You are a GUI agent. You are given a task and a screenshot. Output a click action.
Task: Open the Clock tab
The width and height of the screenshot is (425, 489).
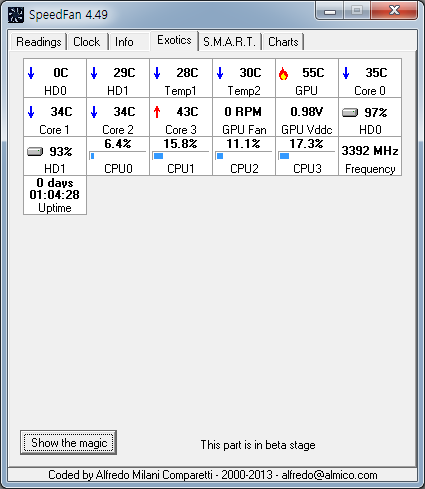pos(87,42)
